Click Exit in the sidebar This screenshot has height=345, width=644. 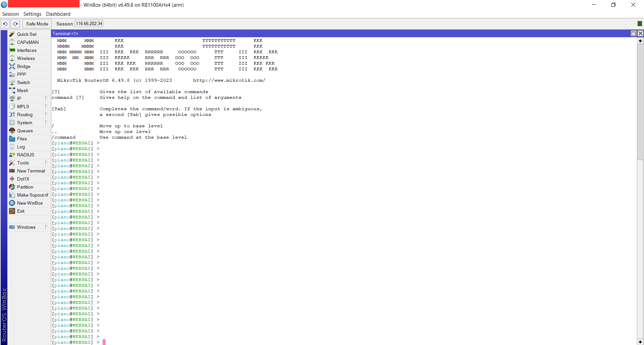[20, 211]
